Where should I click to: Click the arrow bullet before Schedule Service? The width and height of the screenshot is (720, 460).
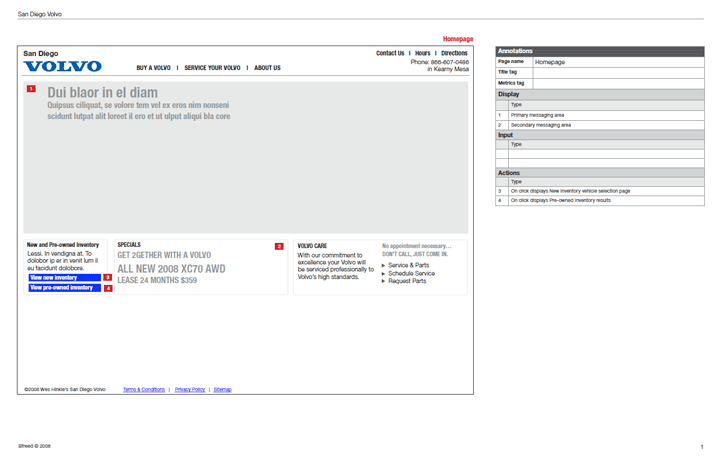[x=384, y=274]
